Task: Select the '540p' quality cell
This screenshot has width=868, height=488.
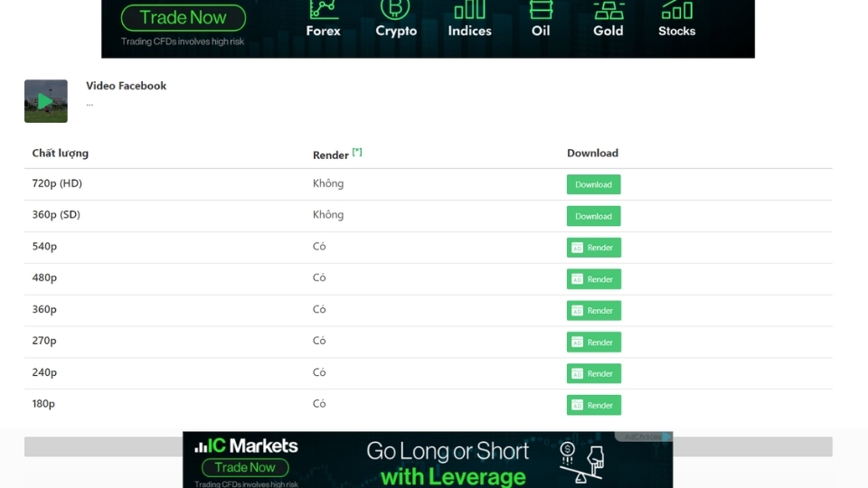Action: tap(44, 246)
